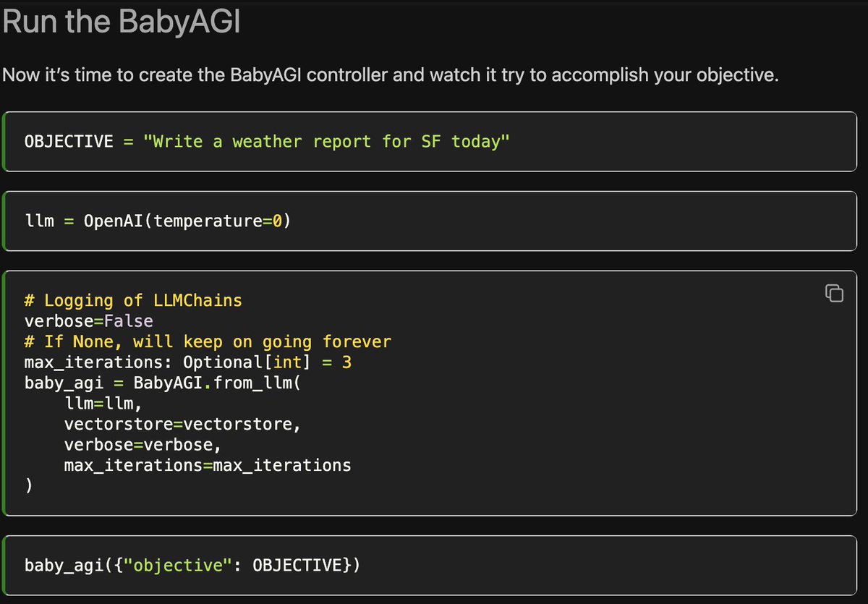Click the green left border of OBJECTIVE cell
868x604 pixels.
[4, 141]
